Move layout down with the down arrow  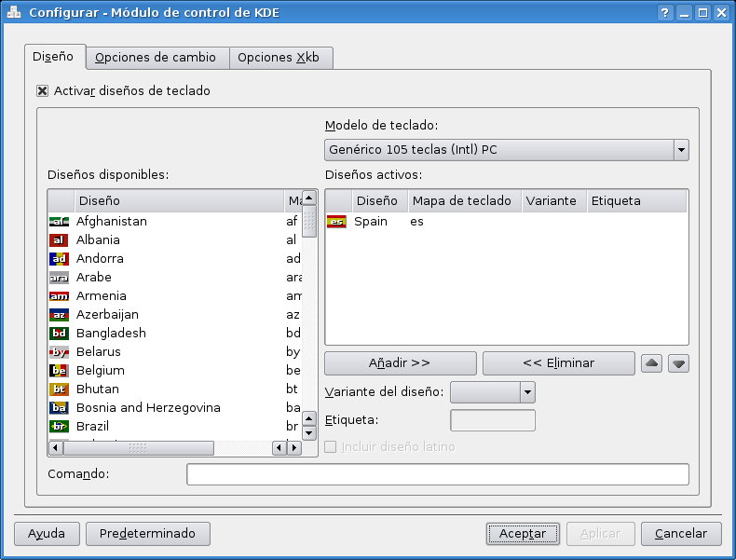(x=678, y=363)
